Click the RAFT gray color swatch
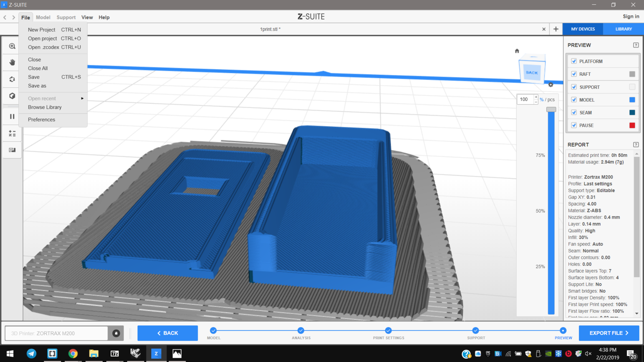The image size is (644, 362). click(x=632, y=74)
